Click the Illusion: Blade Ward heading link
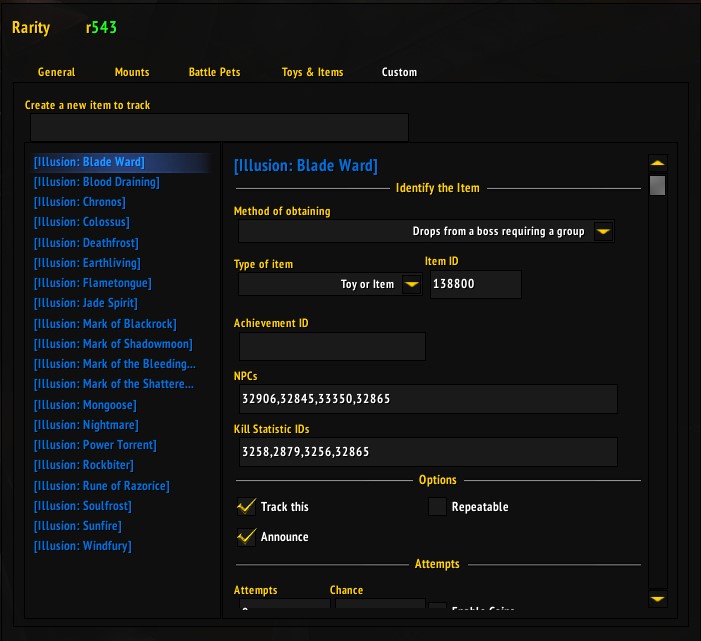This screenshot has width=701, height=641. (x=306, y=166)
